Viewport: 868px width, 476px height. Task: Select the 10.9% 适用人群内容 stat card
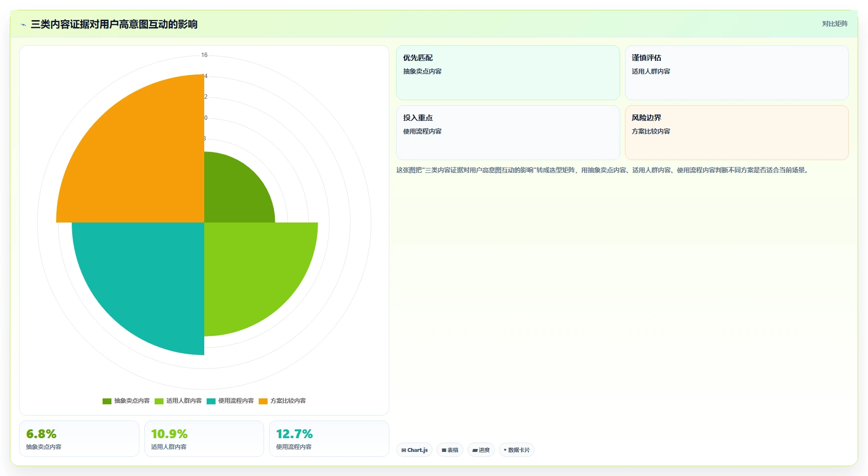coord(204,439)
